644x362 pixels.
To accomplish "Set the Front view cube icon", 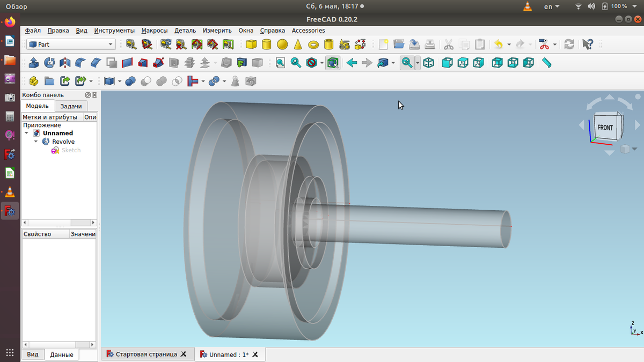I will coord(447,63).
